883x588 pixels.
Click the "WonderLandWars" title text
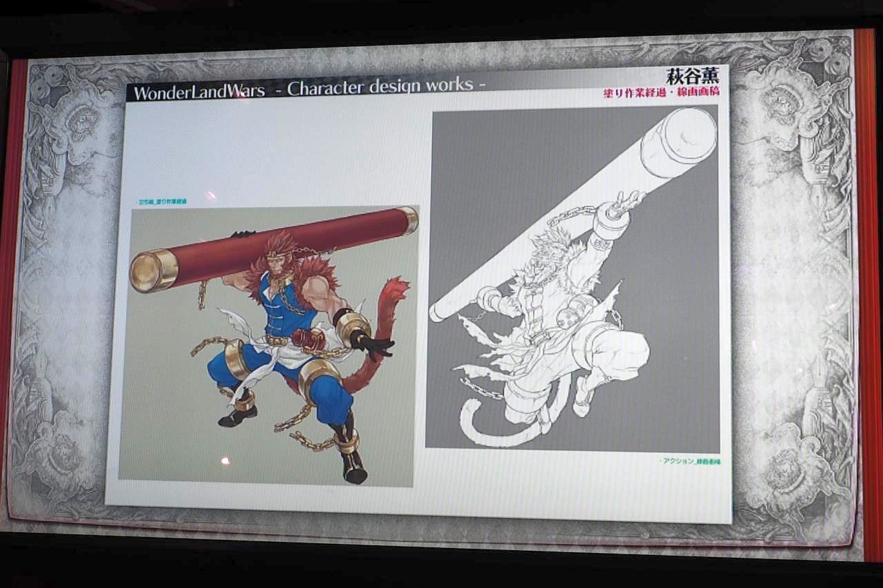[x=199, y=91]
